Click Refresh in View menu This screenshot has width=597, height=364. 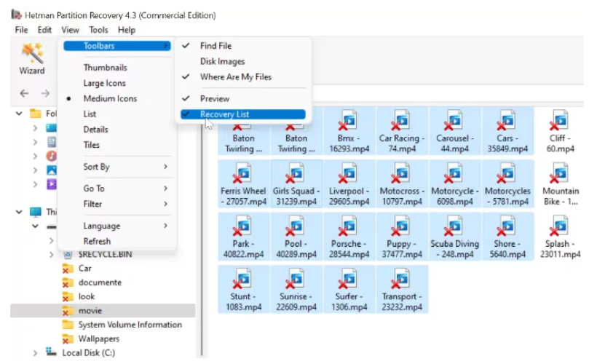point(117,242)
